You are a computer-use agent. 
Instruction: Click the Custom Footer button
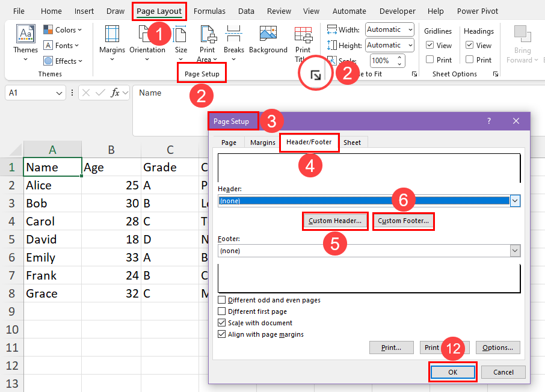[403, 221]
